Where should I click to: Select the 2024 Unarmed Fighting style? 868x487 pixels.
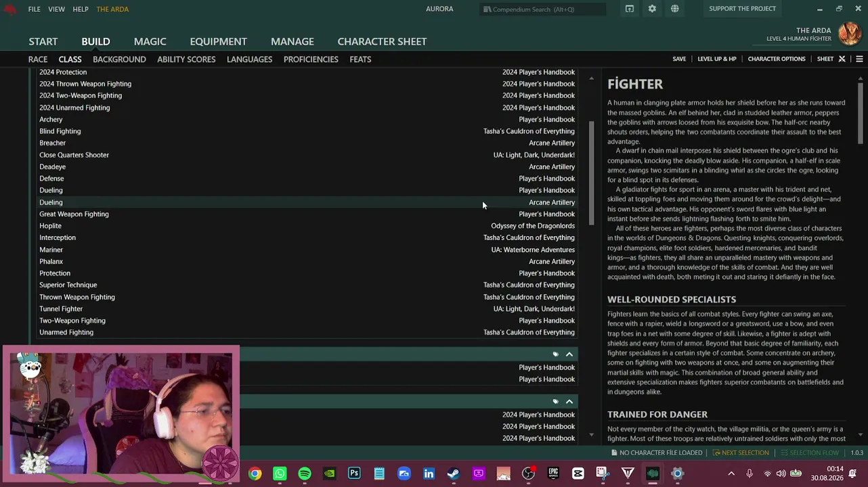coord(307,108)
